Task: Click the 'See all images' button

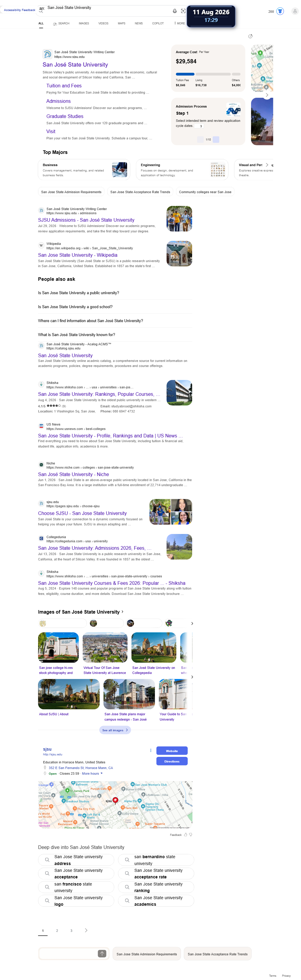Action: 115,730
